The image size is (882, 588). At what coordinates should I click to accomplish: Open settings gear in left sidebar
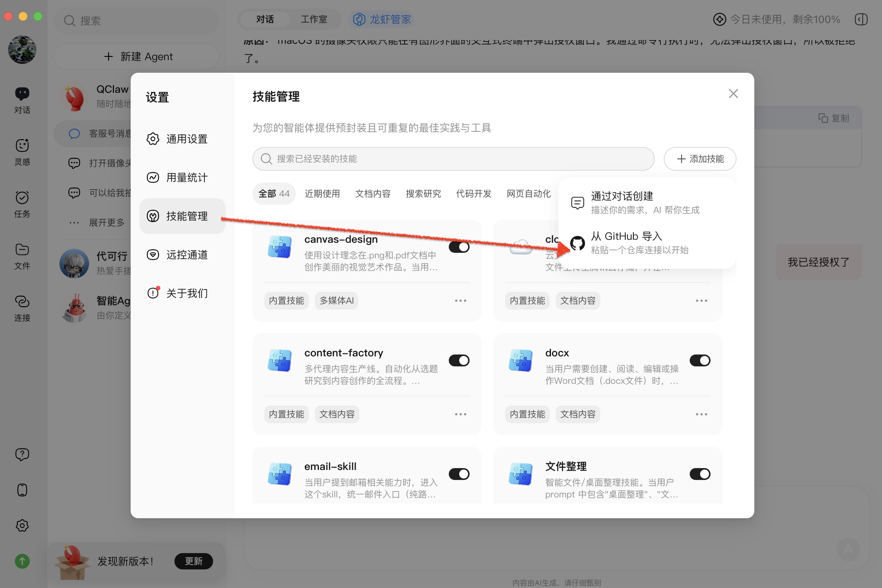click(x=22, y=525)
